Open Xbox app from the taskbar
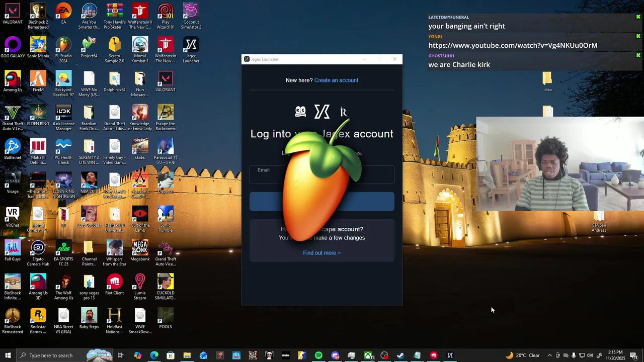The height and width of the screenshot is (362, 644). pos(368,355)
